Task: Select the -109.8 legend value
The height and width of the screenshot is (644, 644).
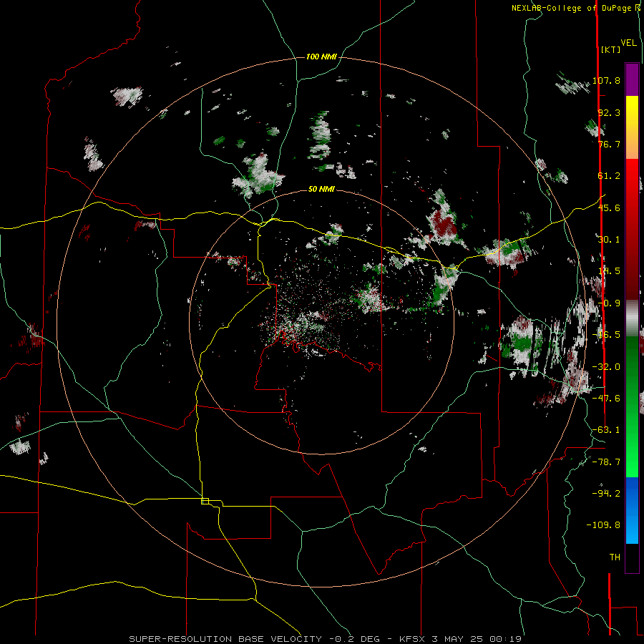Action: 603,525
